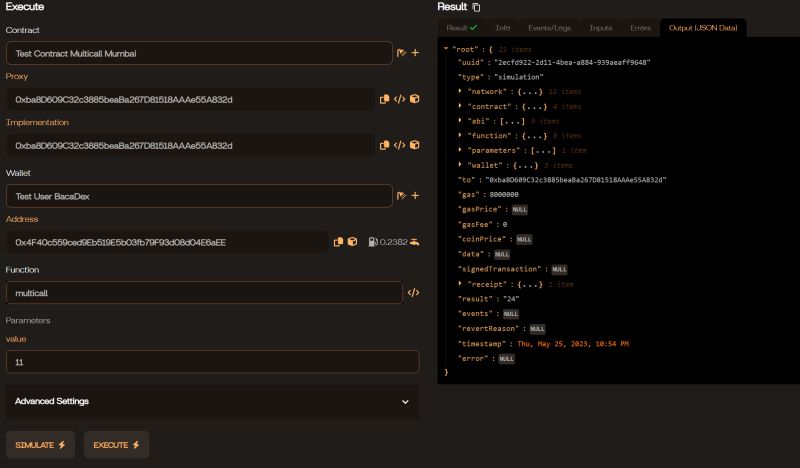Open the Wallet selector field
Screen dimensions: 800x468
point(199,196)
